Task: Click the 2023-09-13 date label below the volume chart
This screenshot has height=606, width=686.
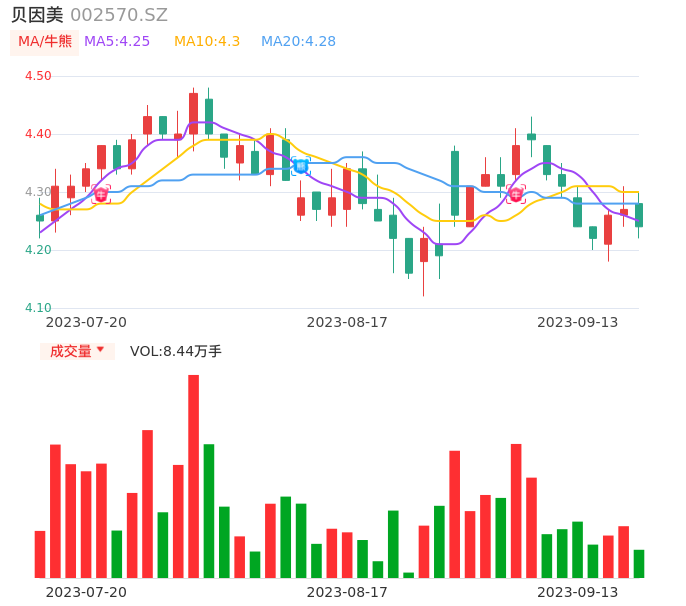Action: pyautogui.click(x=577, y=592)
